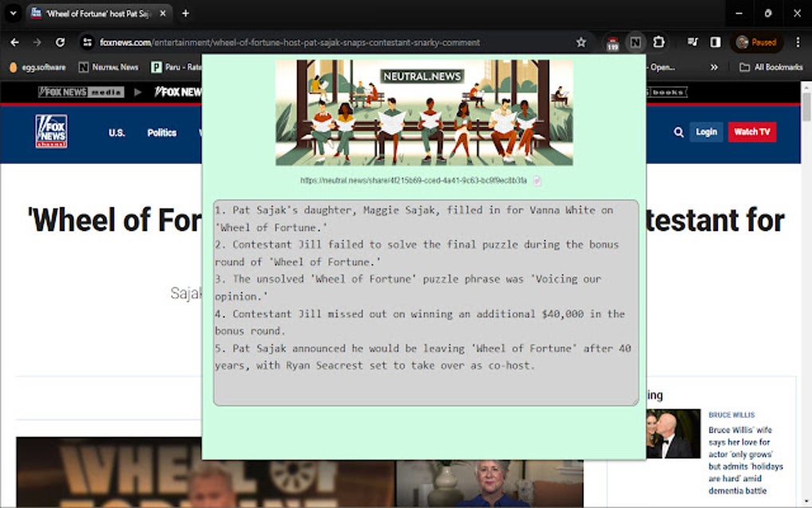Click the Fox News Channel logo
The height and width of the screenshot is (508, 812).
[x=49, y=132]
